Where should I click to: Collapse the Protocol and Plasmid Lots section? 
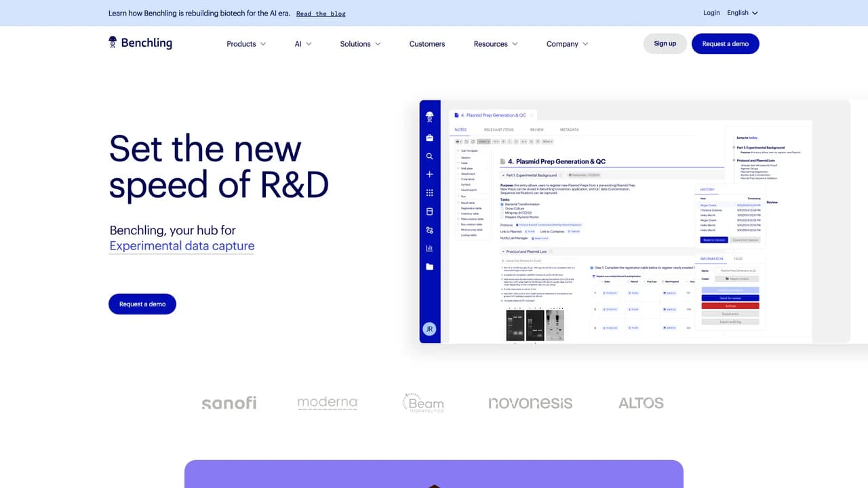(x=502, y=251)
